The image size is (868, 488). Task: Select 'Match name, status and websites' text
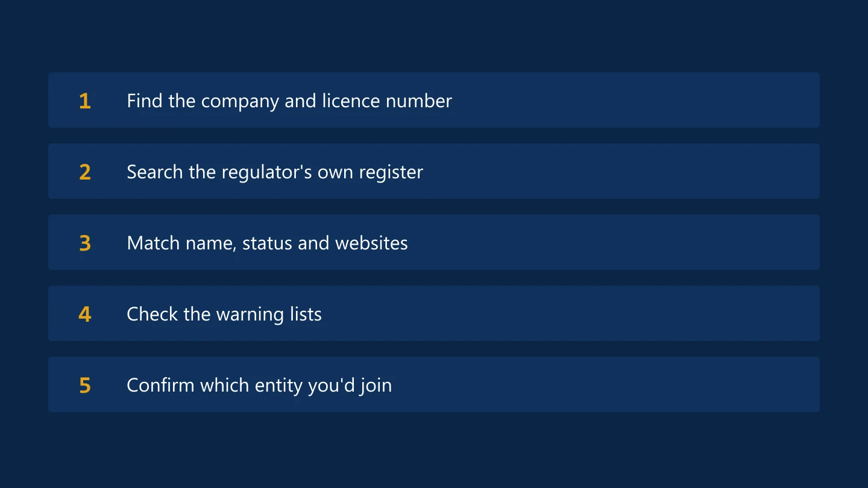pyautogui.click(x=267, y=243)
